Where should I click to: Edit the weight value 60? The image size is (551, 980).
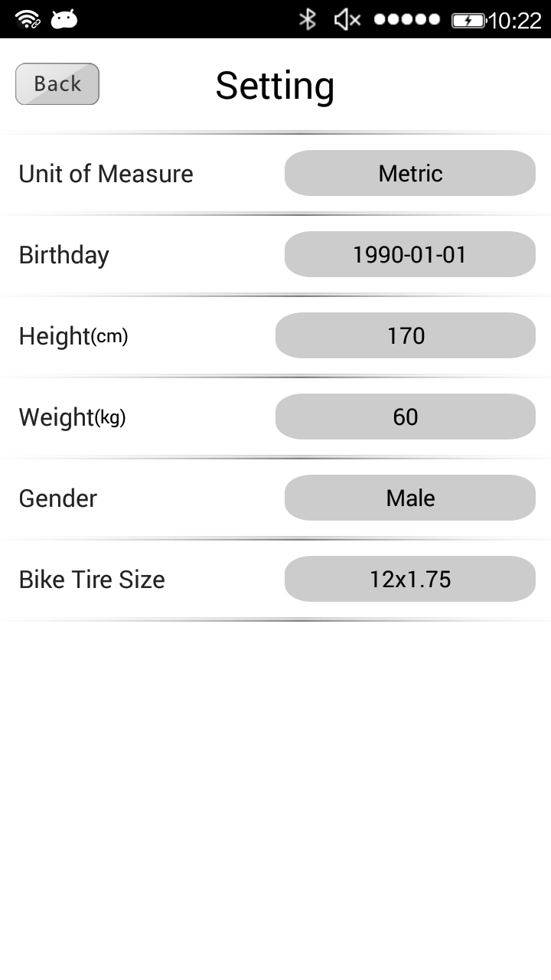406,416
